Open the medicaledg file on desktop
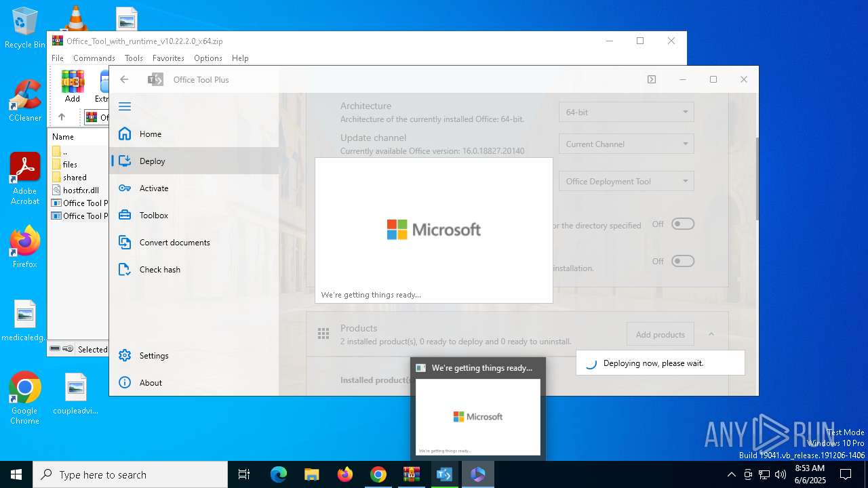 pyautogui.click(x=24, y=321)
